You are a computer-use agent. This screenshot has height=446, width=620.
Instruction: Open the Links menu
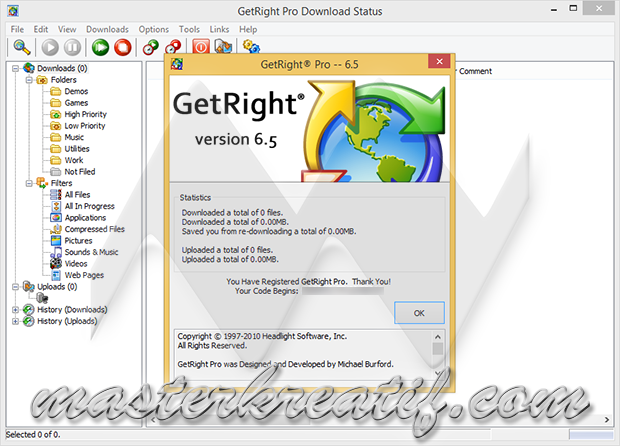click(219, 29)
